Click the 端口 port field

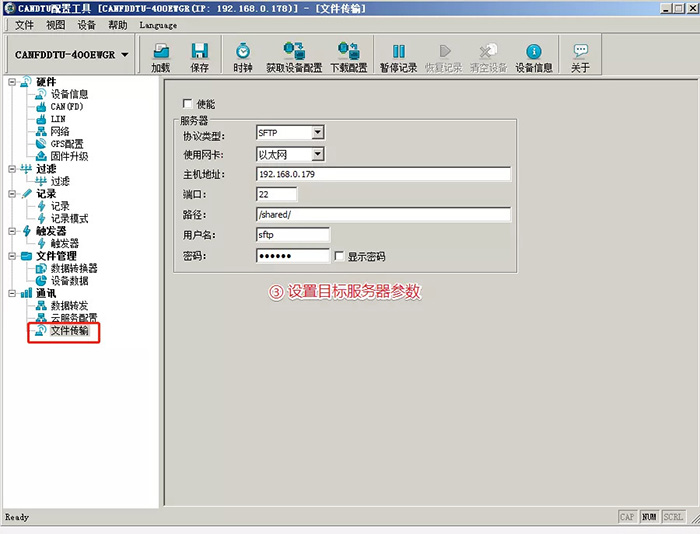pyautogui.click(x=276, y=194)
